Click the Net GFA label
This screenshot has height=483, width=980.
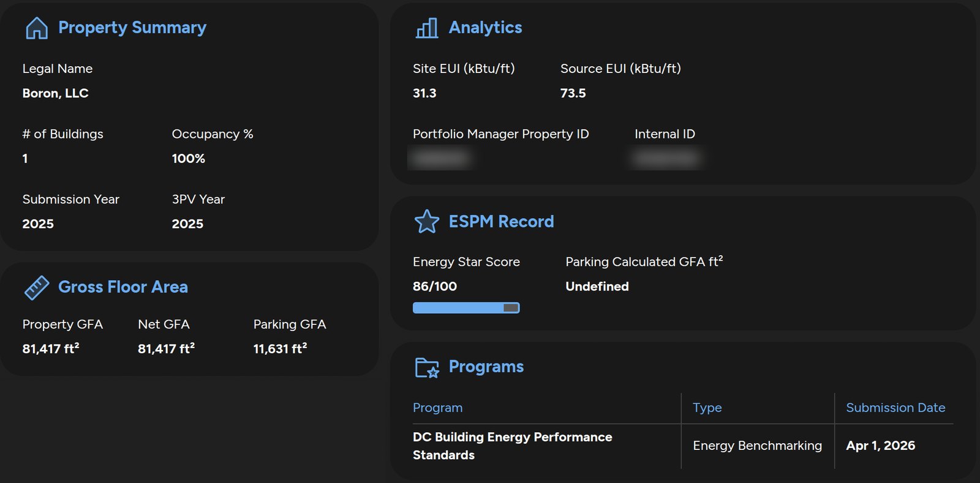[164, 324]
